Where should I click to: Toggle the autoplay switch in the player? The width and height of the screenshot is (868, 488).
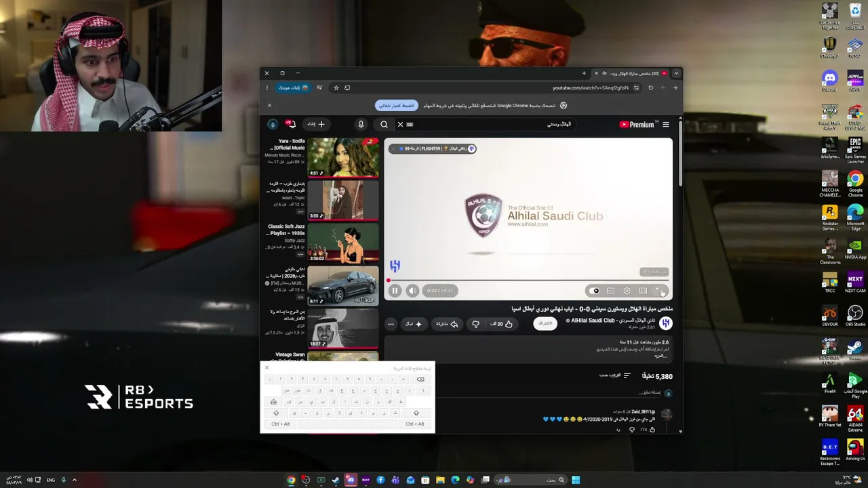[595, 291]
